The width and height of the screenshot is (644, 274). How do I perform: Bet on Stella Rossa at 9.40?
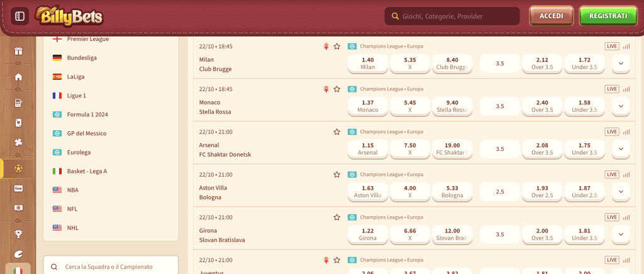452,106
